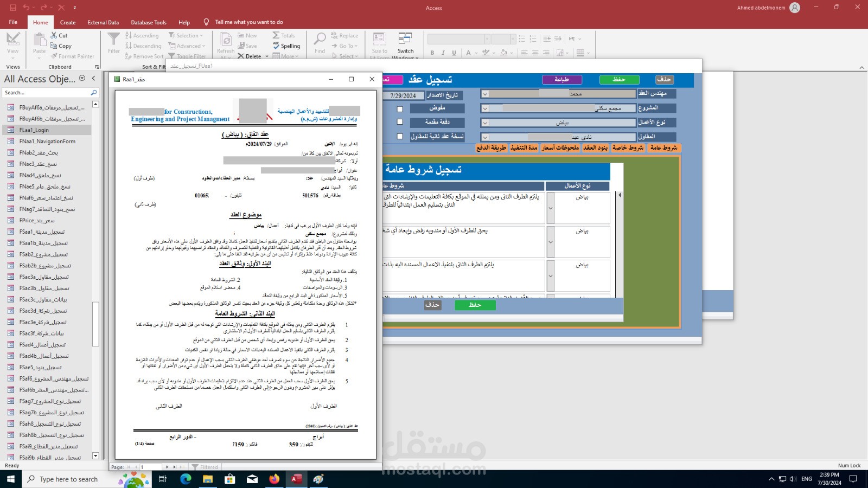Click the text highlight color swatch
The width and height of the screenshot is (868, 488).
click(x=486, y=53)
